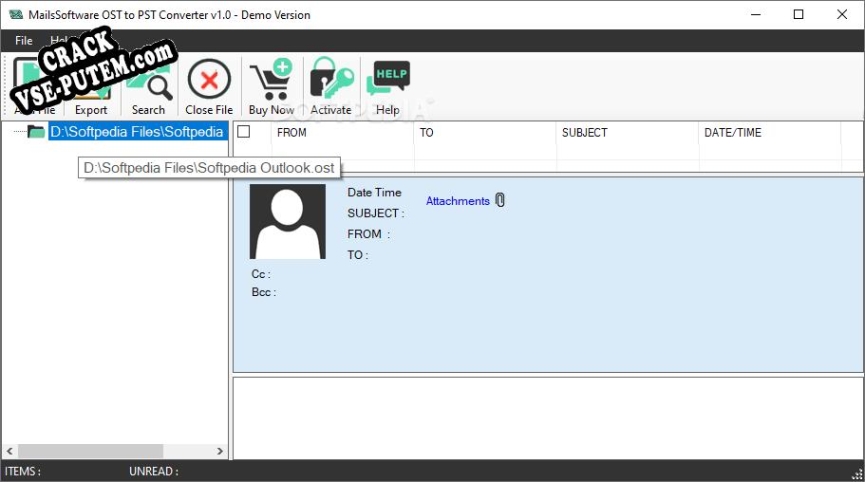Minimize the converter window
Image resolution: width=865 pixels, height=482 pixels.
[x=756, y=14]
